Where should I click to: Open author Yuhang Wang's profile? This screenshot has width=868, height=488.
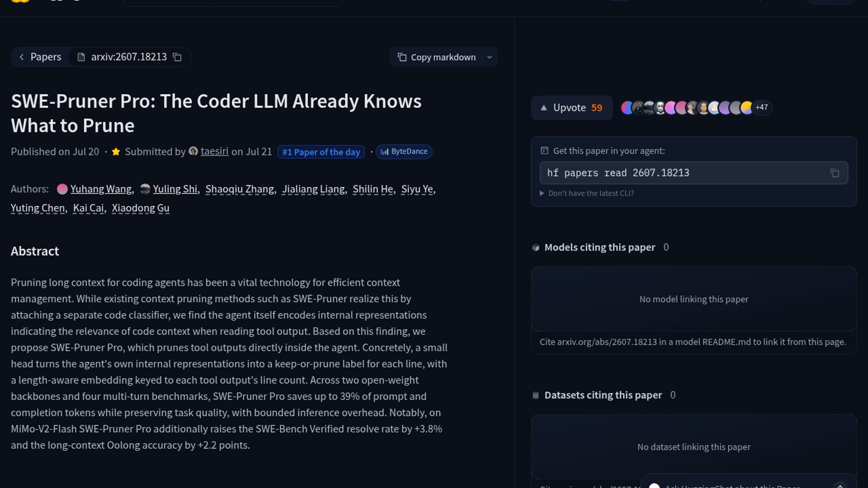pos(101,189)
